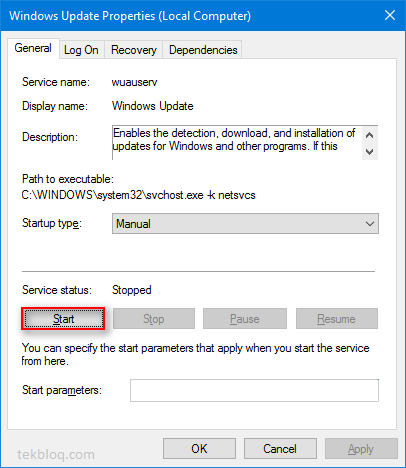406x468 pixels.
Task: Click the wuauserv service name text
Action: coord(134,82)
